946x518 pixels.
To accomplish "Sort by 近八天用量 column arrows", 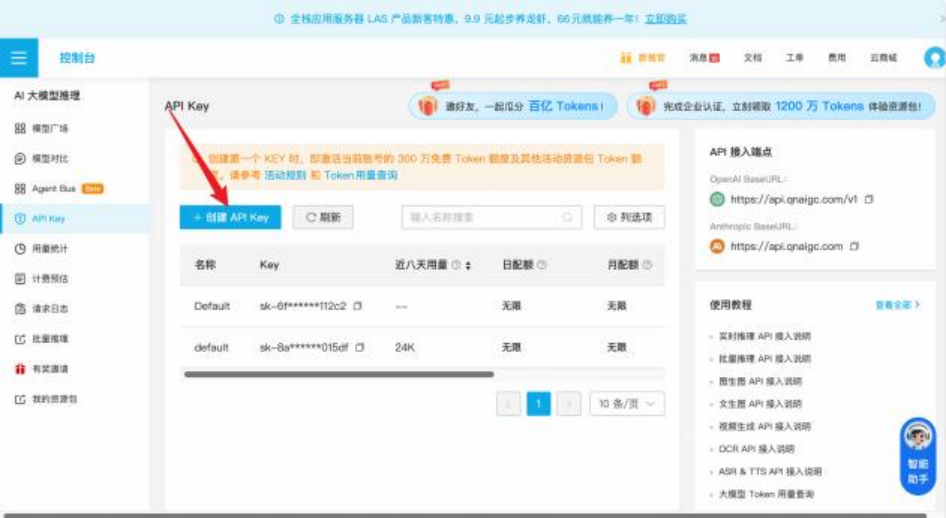I will point(468,265).
